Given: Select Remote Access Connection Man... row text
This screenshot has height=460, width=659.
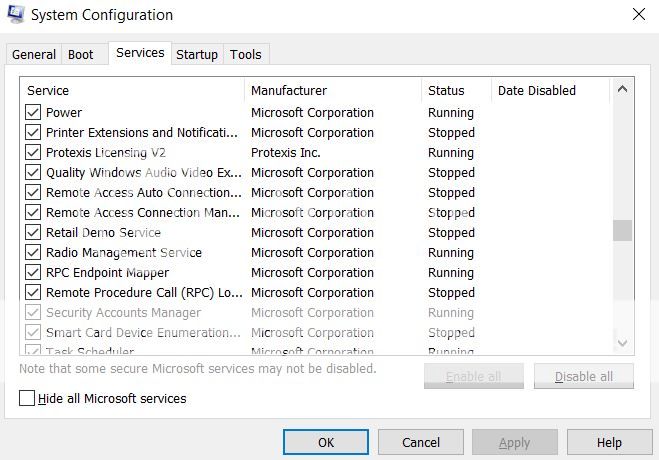Looking at the screenshot, I should pyautogui.click(x=143, y=213).
